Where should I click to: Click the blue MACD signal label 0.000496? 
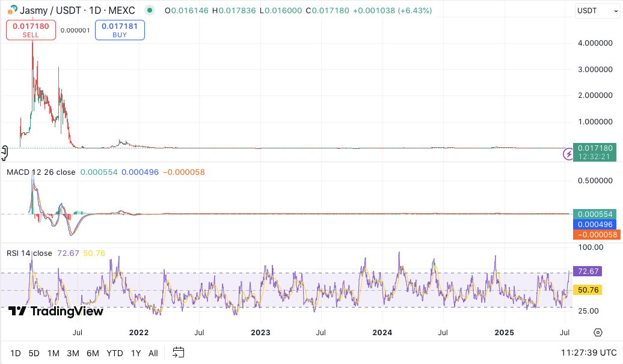click(x=595, y=224)
